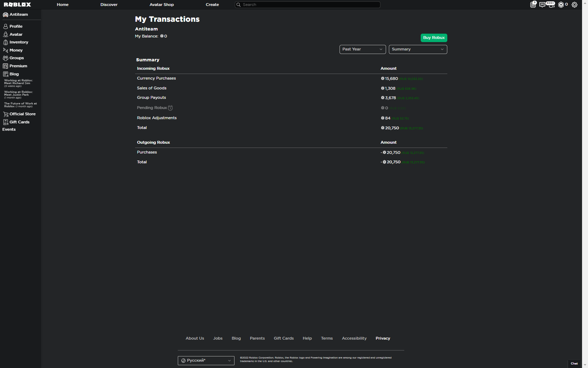Open the Accessibility footer link
Image resolution: width=588 pixels, height=368 pixels.
tap(354, 338)
